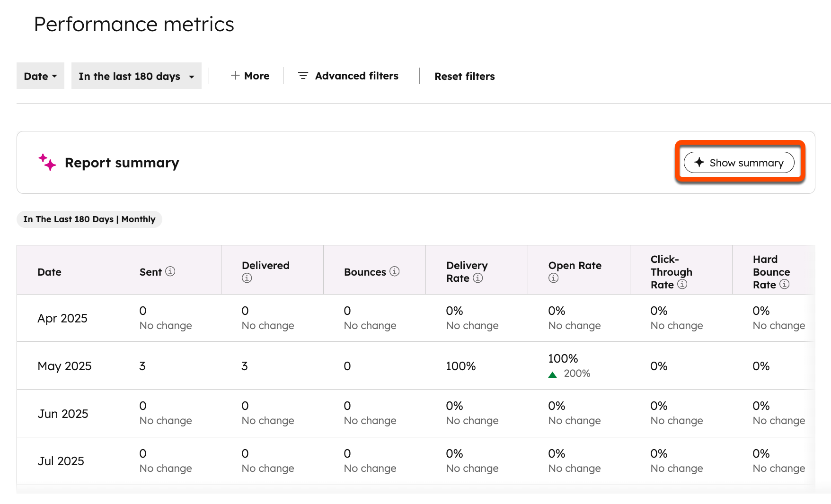Click the info icon next to Bounces

click(x=394, y=271)
